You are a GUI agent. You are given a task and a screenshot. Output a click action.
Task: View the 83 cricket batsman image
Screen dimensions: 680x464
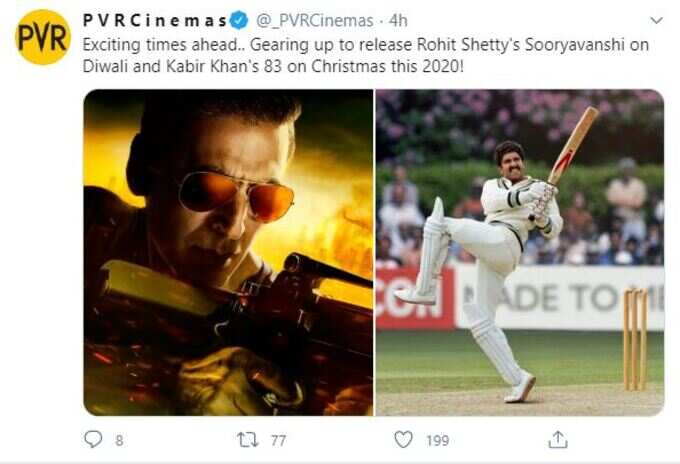pos(520,252)
